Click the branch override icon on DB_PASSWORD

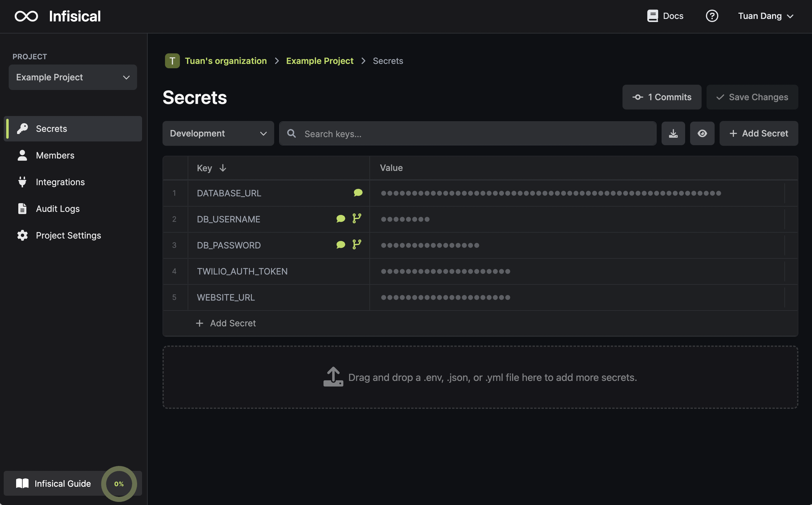point(357,244)
